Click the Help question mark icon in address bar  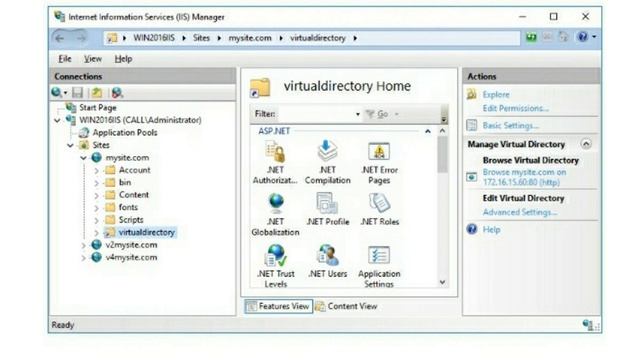583,37
